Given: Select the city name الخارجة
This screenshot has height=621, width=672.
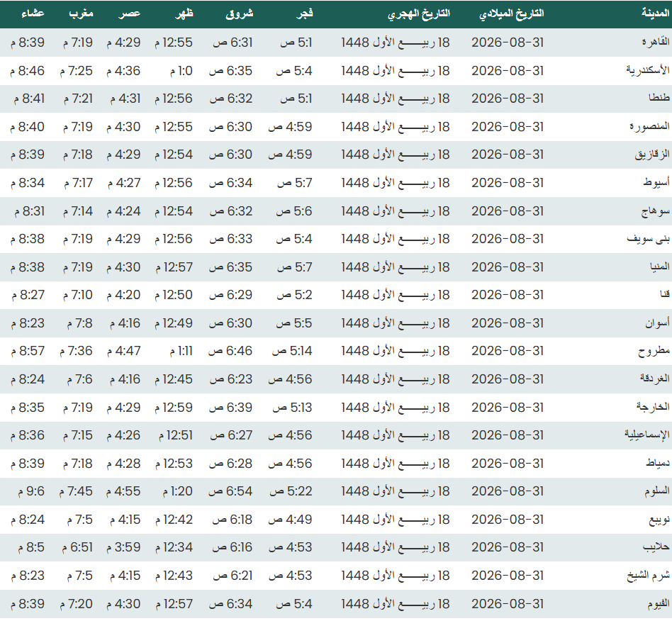Looking at the screenshot, I should tap(653, 407).
